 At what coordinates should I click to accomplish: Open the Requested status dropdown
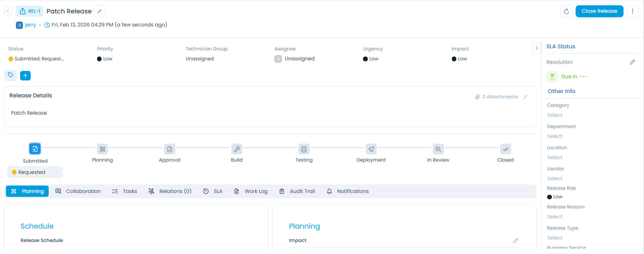(35, 172)
